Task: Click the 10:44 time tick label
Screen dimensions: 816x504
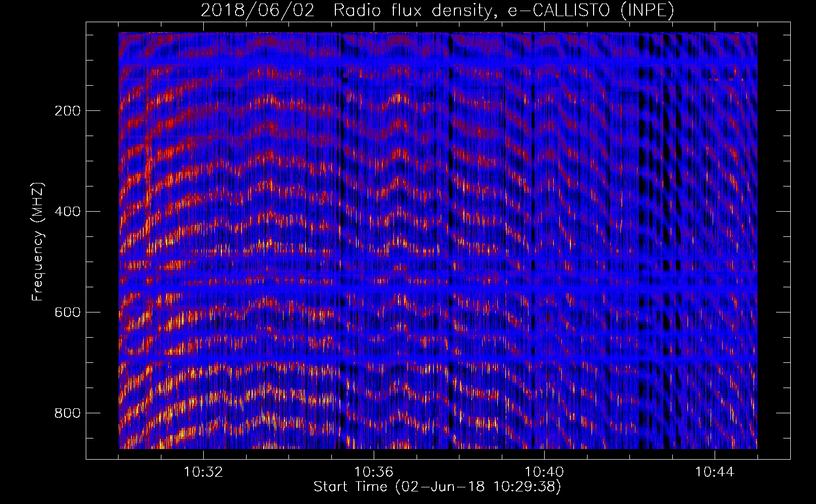Action: coord(715,472)
